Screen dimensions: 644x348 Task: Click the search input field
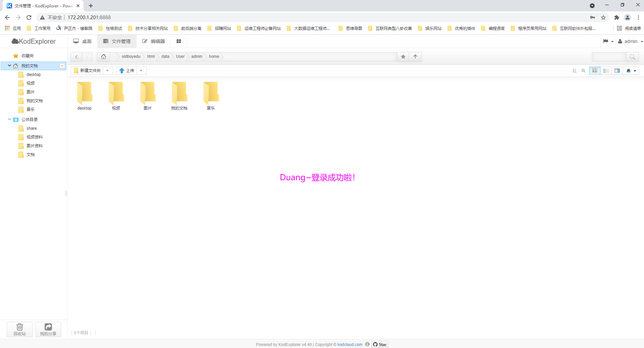(x=609, y=57)
